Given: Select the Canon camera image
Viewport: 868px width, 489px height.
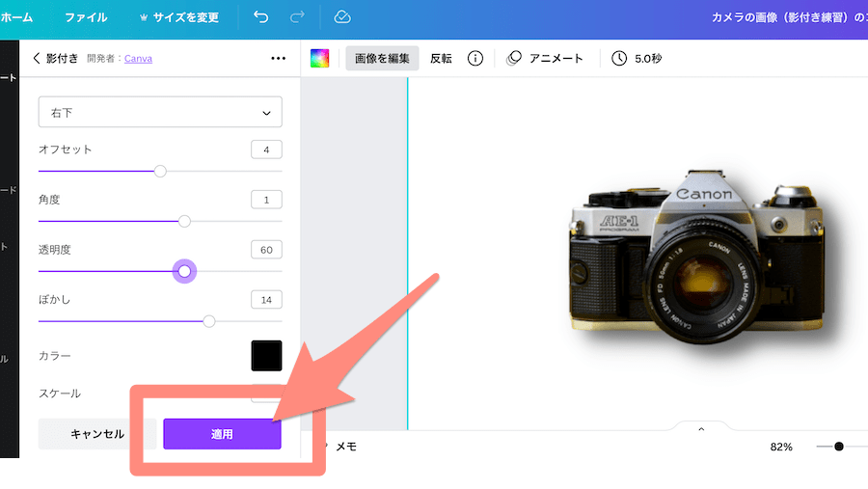Looking at the screenshot, I should click(697, 258).
